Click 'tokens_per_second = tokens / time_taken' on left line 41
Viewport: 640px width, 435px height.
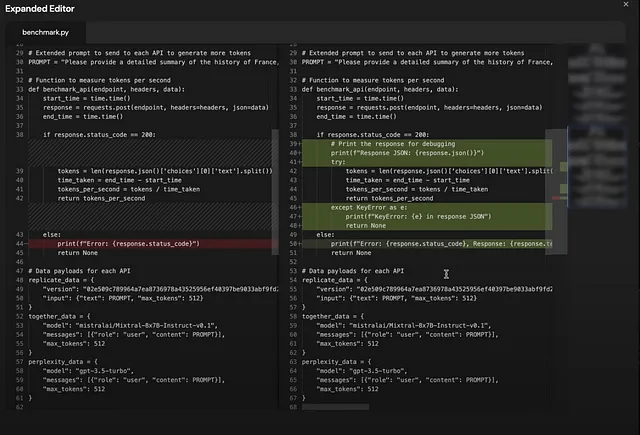coord(129,189)
